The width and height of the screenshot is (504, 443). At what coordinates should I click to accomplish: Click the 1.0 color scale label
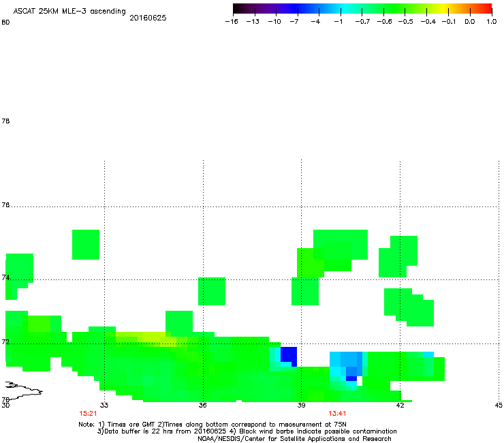pyautogui.click(x=492, y=22)
